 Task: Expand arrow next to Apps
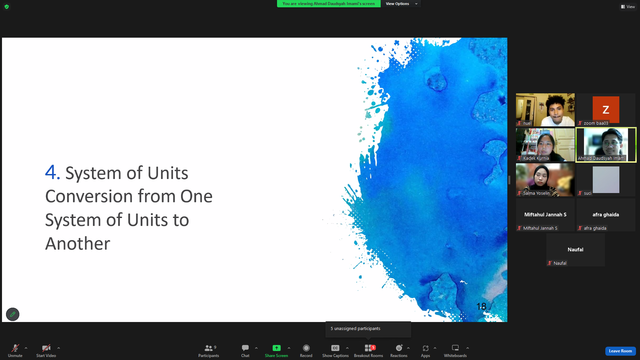pos(435,348)
